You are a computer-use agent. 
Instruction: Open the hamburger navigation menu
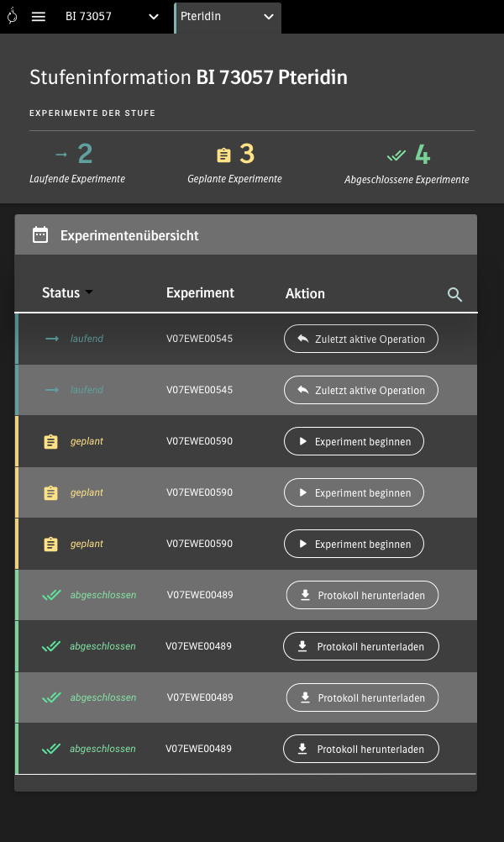[38, 17]
